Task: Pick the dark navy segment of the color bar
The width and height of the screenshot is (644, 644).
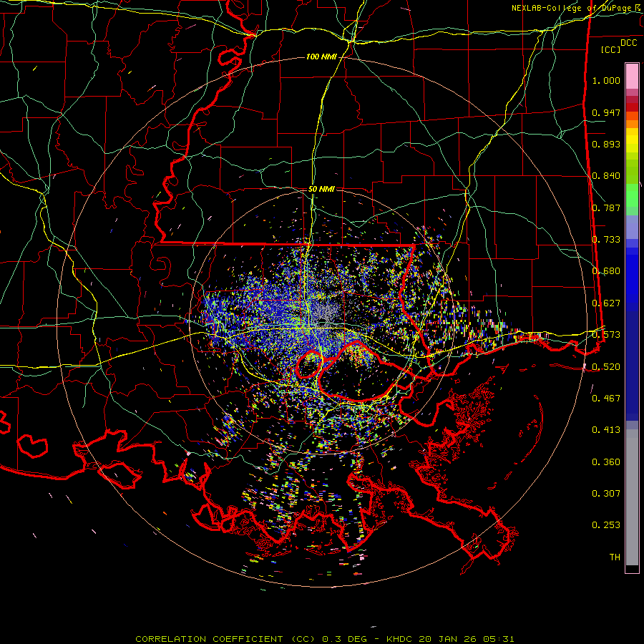Action: click(632, 366)
